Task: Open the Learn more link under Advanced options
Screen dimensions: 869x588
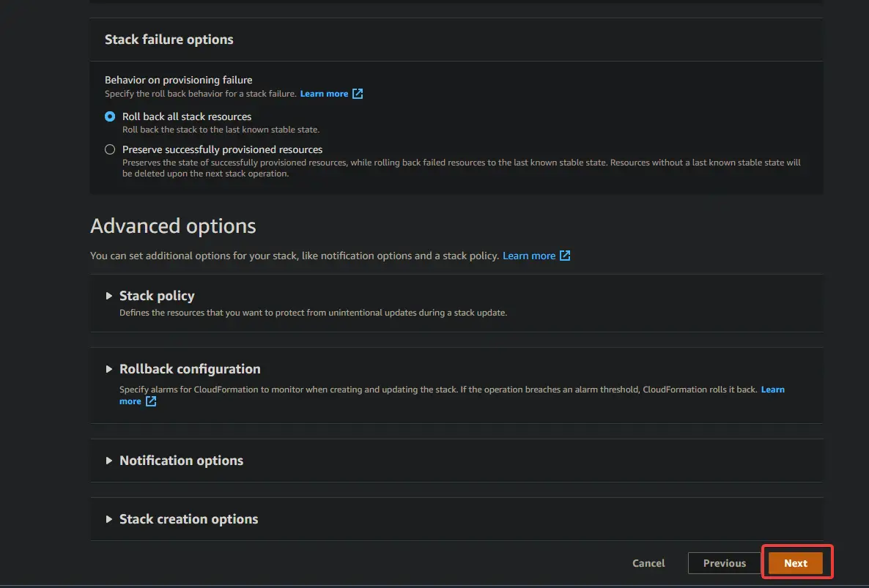Action: tap(529, 256)
